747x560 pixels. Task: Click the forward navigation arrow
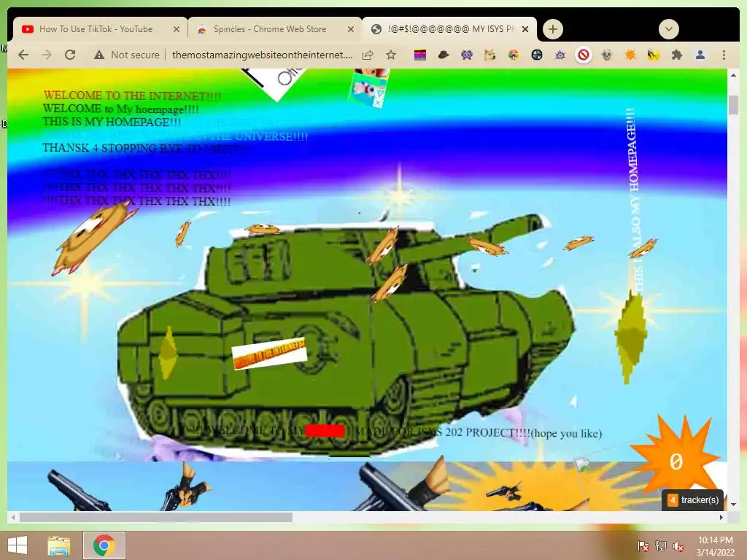coord(46,55)
